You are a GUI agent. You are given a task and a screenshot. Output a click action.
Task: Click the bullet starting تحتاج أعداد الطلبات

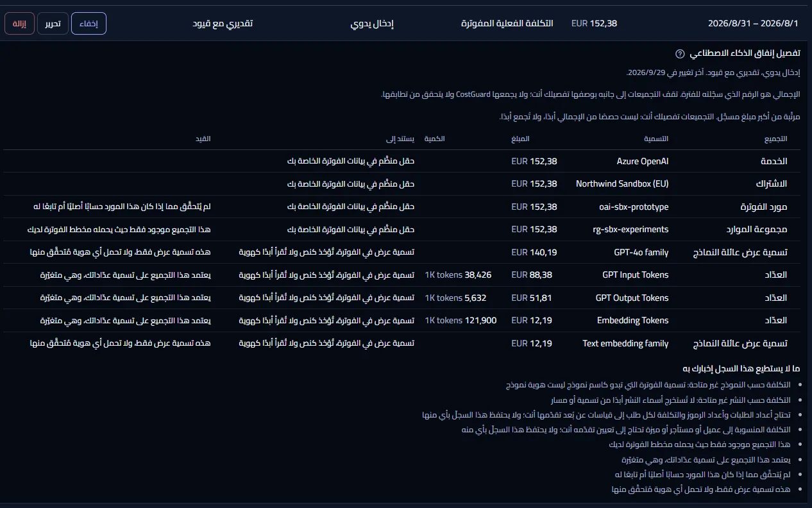click(x=605, y=415)
